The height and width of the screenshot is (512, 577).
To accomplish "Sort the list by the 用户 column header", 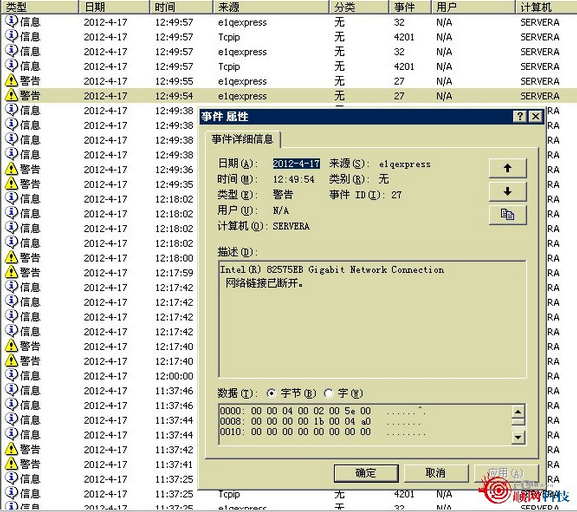I will point(473,7).
